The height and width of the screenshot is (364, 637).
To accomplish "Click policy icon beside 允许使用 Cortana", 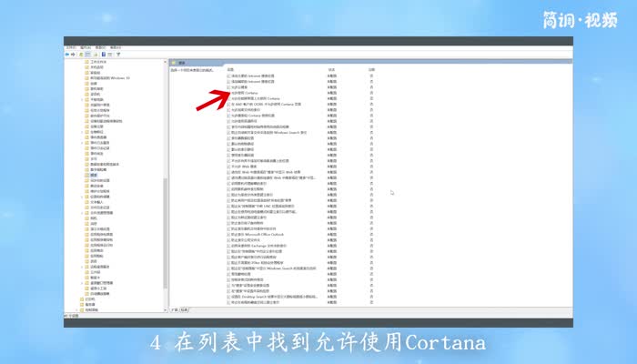I will 228,93.
